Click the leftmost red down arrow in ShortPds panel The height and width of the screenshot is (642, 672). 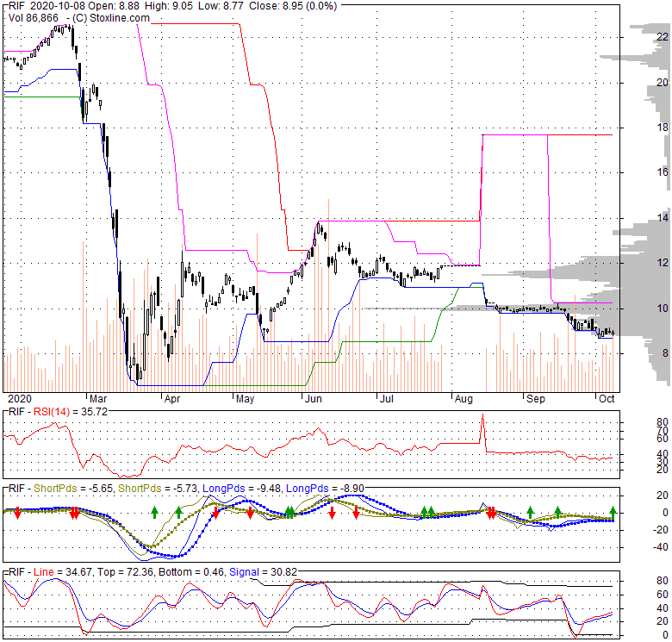(17, 513)
